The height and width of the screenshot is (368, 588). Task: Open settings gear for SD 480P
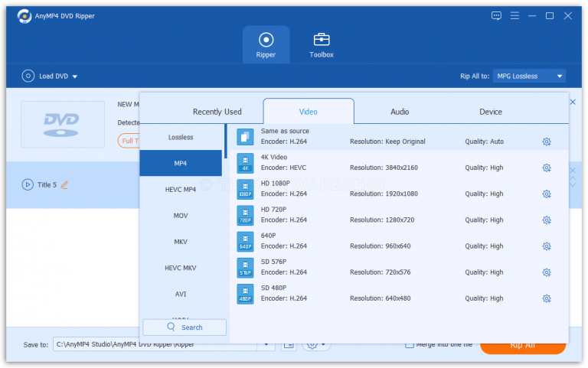pos(547,298)
